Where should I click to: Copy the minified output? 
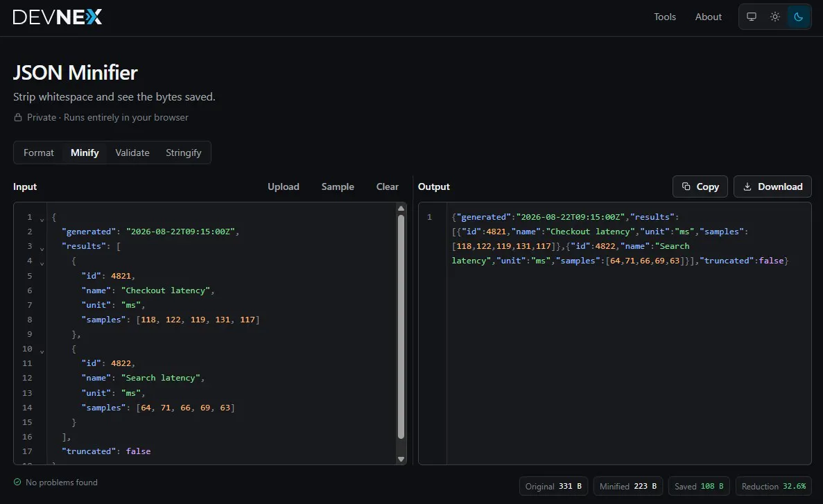700,186
